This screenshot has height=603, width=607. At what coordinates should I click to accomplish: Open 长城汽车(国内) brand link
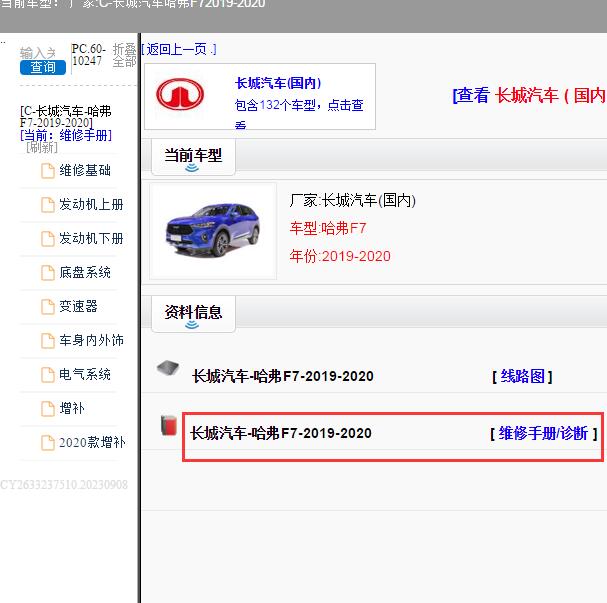click(278, 83)
